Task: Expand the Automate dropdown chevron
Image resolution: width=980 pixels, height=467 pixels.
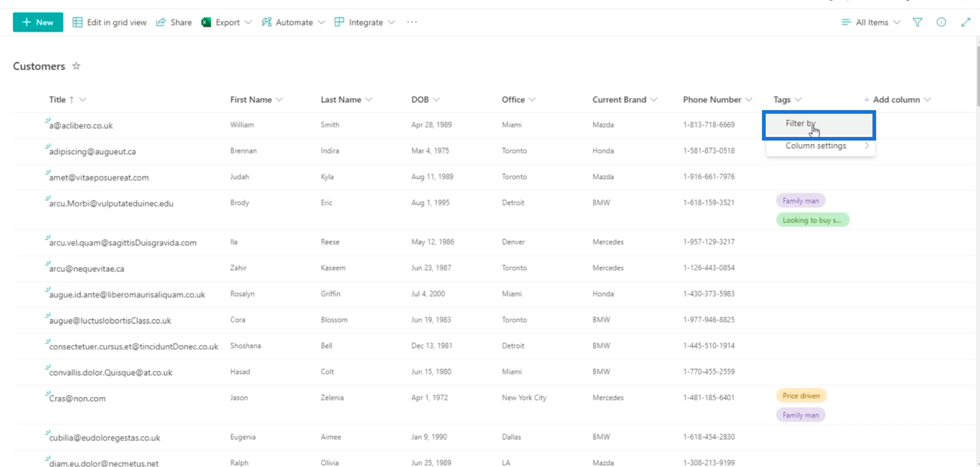Action: [x=321, y=22]
